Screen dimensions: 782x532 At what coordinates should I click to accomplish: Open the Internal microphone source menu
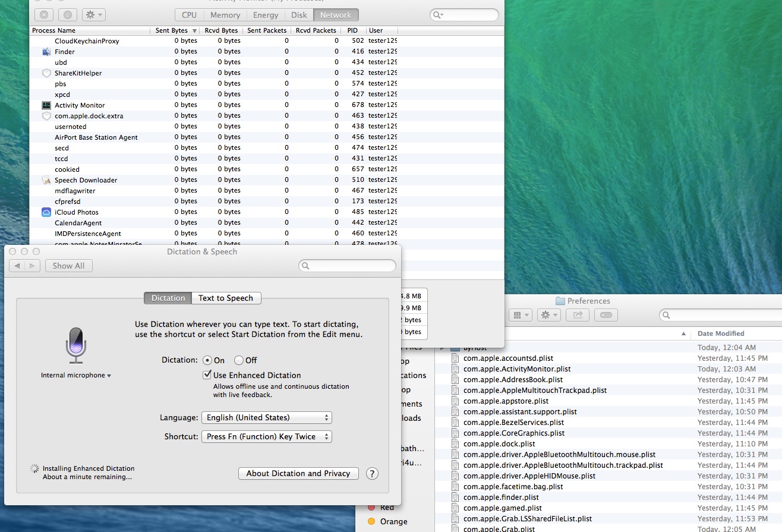[x=76, y=376]
